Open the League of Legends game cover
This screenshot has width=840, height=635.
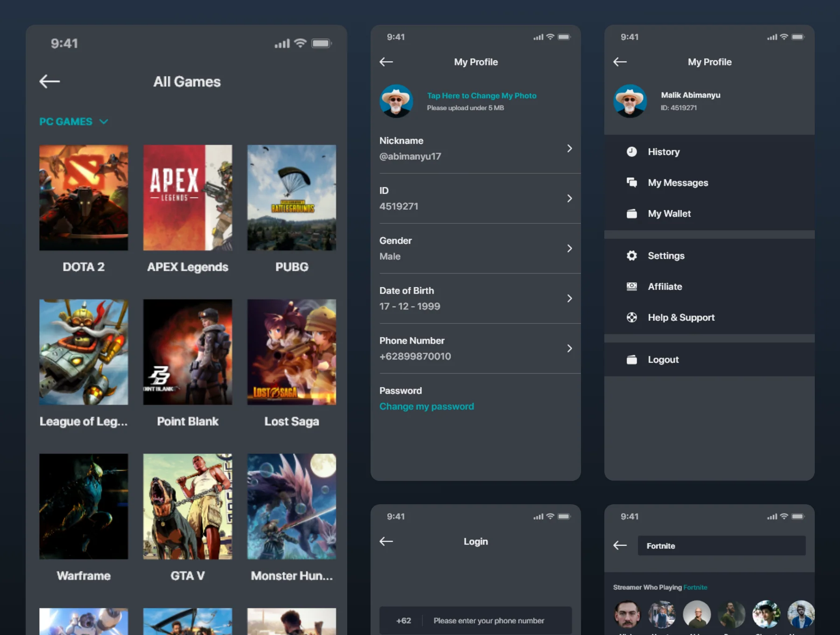point(84,352)
